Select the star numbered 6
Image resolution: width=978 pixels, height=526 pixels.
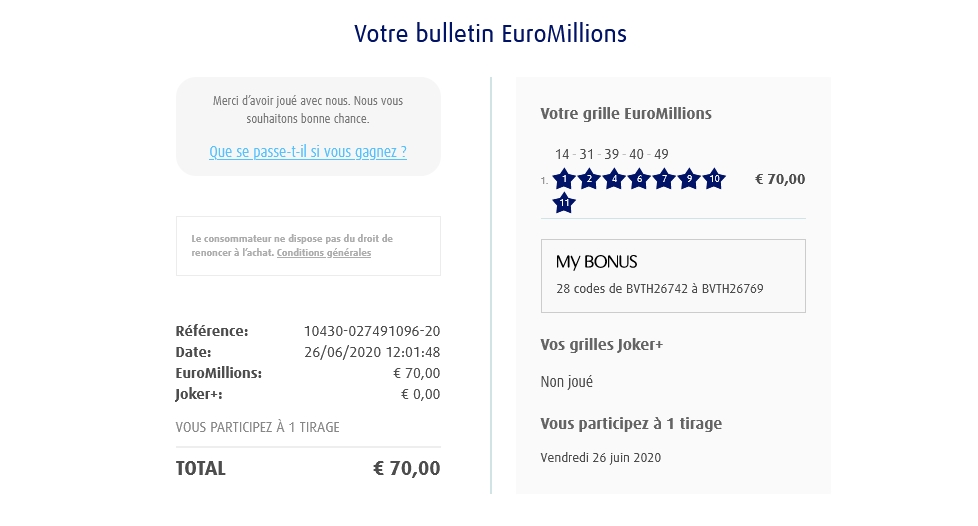639,180
